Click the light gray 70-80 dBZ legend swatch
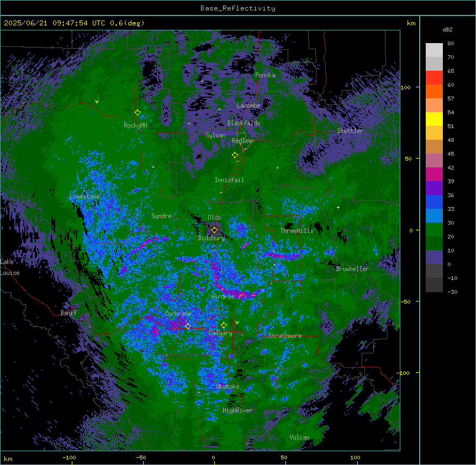The height and width of the screenshot is (465, 476). pos(434,50)
